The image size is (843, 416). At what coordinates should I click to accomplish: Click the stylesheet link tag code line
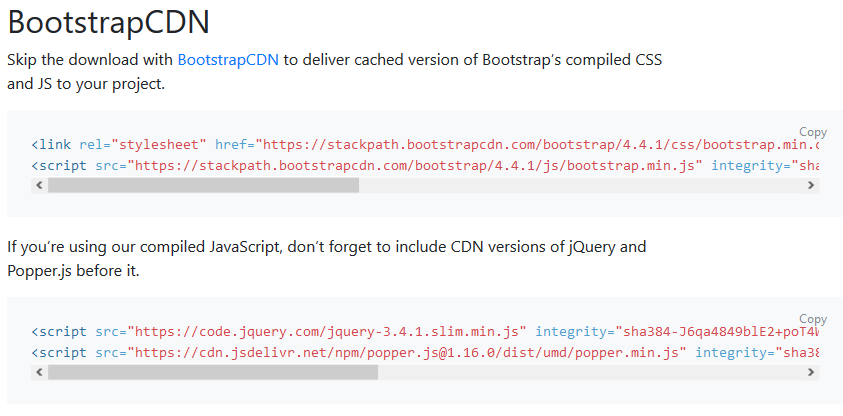pyautogui.click(x=425, y=145)
